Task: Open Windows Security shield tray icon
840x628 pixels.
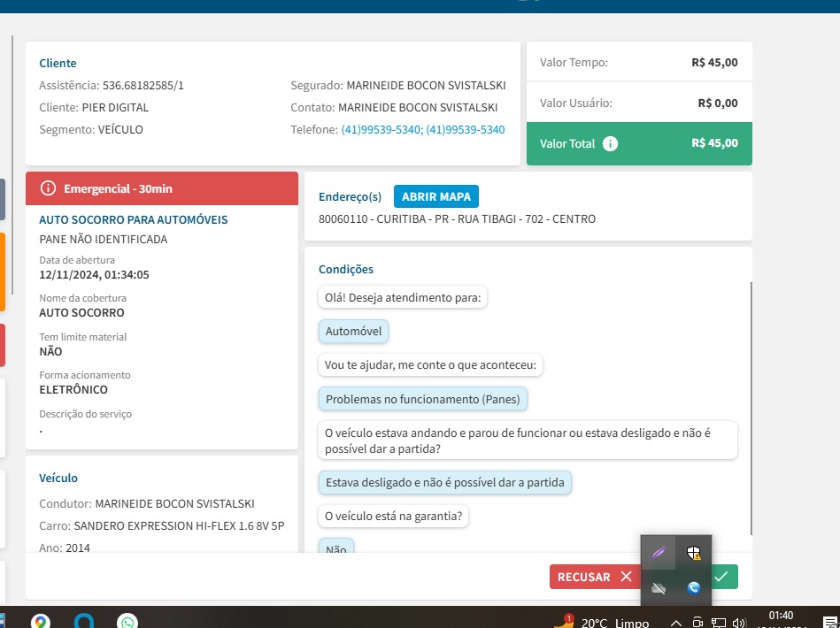Action: click(x=694, y=552)
